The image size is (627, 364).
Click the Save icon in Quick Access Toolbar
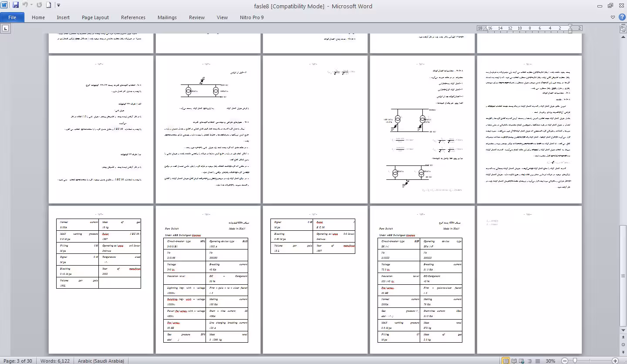pos(16,5)
